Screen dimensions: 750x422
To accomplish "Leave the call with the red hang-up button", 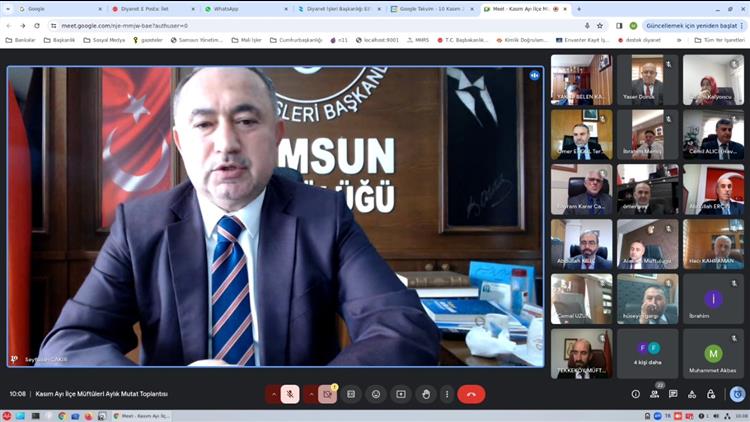I will pos(471,394).
